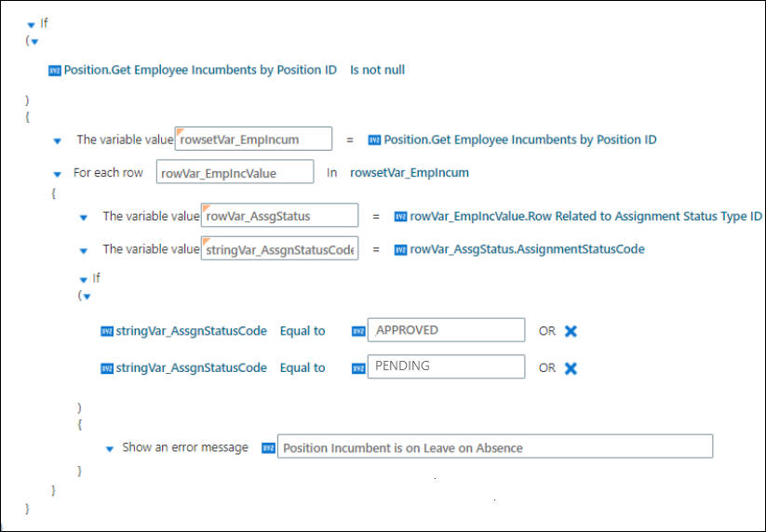Screen dimensions: 766x532
Task: Delete the PENDING condition with X
Action: click(571, 368)
